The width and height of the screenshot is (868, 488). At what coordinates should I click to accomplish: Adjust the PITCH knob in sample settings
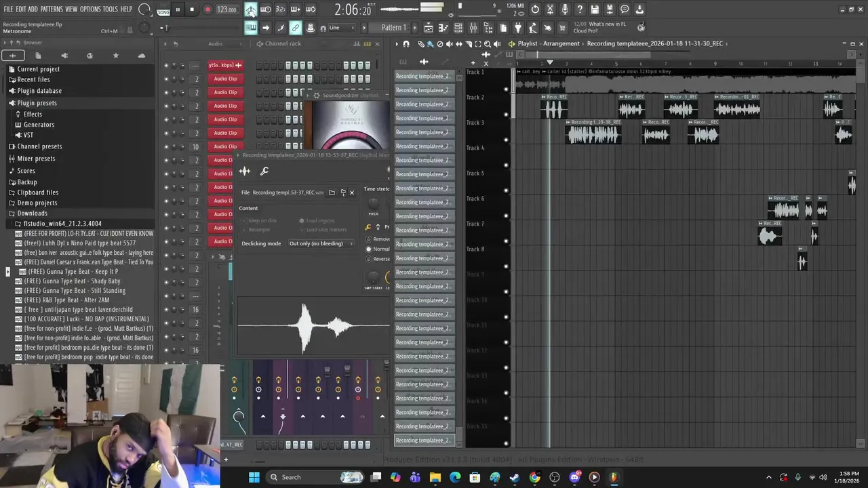374,203
